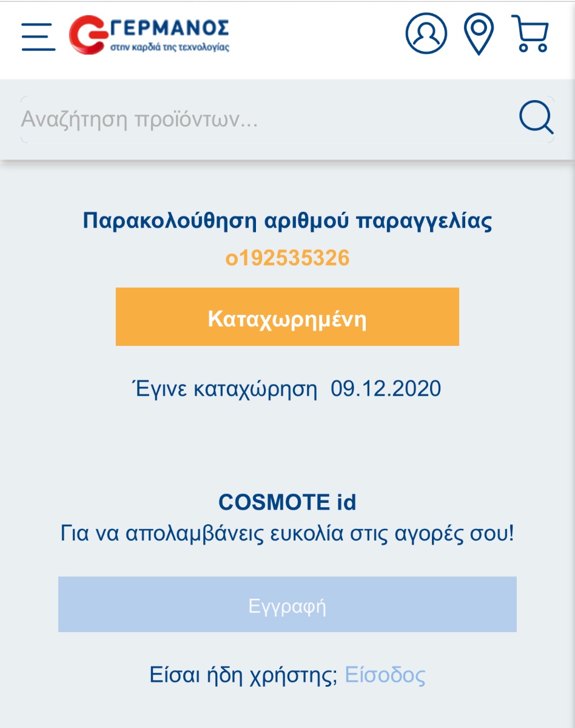The height and width of the screenshot is (728, 575).
Task: Open the user account profile icon
Action: tap(426, 34)
